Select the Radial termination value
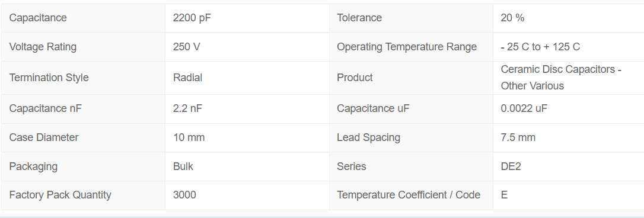 tap(188, 78)
